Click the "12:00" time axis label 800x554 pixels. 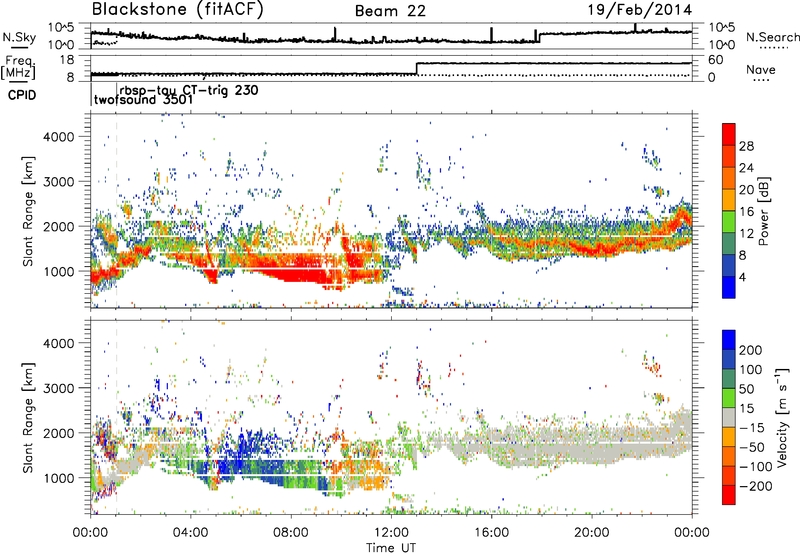pos(391,533)
